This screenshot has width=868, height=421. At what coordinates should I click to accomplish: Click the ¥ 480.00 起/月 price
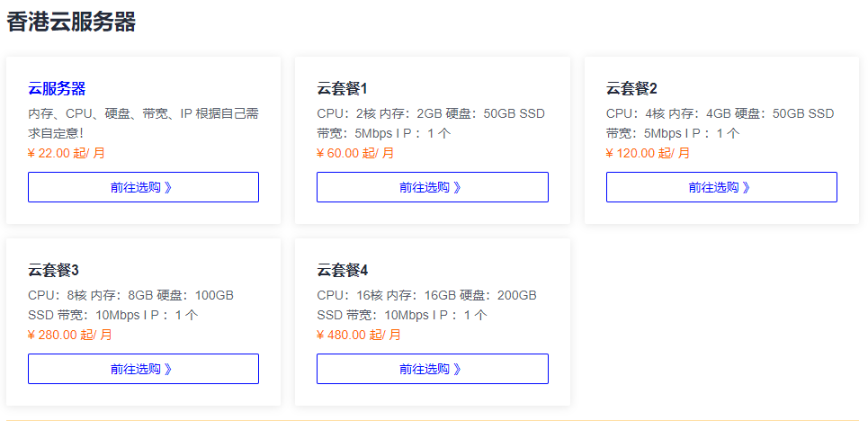coord(359,336)
